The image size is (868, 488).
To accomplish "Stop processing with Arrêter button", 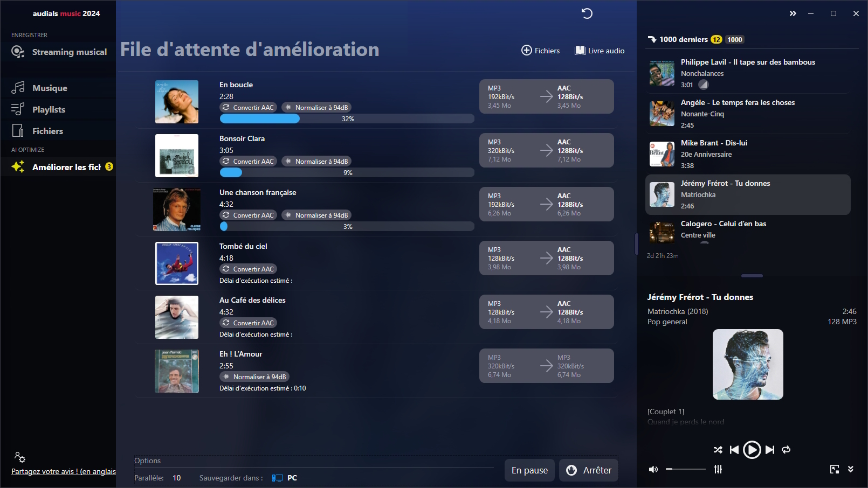I will click(589, 470).
